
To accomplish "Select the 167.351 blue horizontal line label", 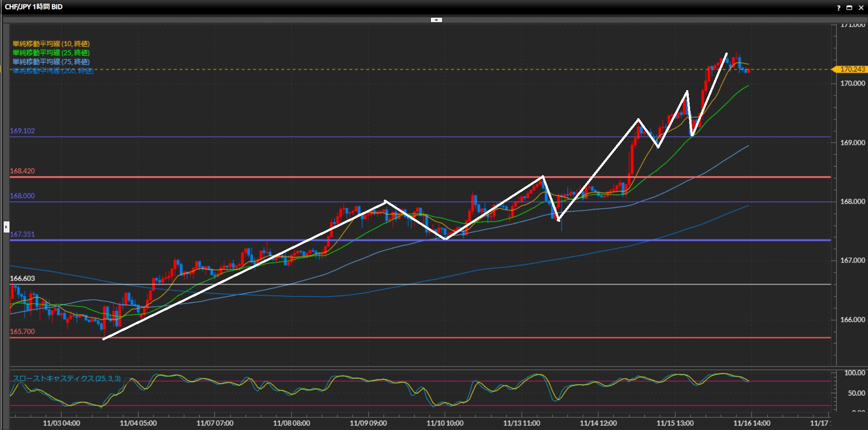I will pos(23,234).
